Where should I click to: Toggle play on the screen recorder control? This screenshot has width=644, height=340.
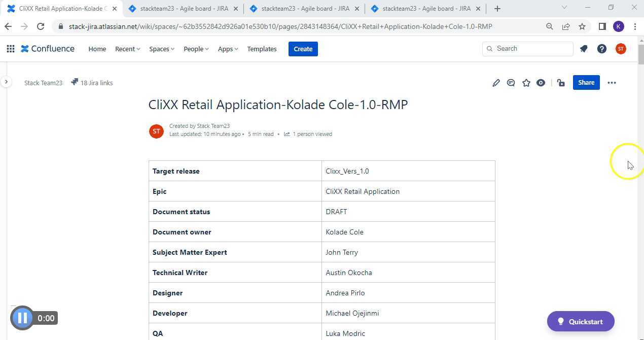22,318
